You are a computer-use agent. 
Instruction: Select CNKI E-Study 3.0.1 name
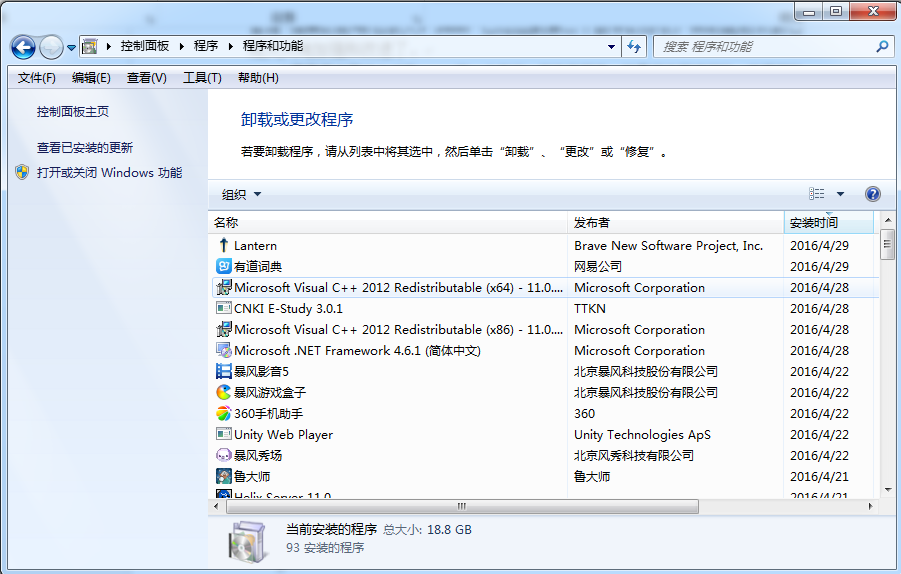(x=288, y=309)
